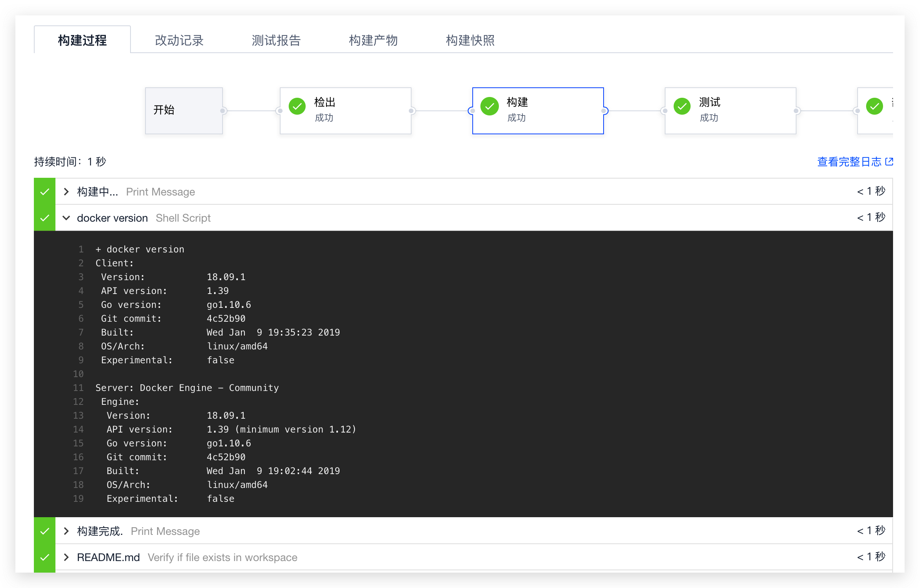Click green checkmark icon on 检出 stage
Screen dimensions: 920x588
(297, 107)
